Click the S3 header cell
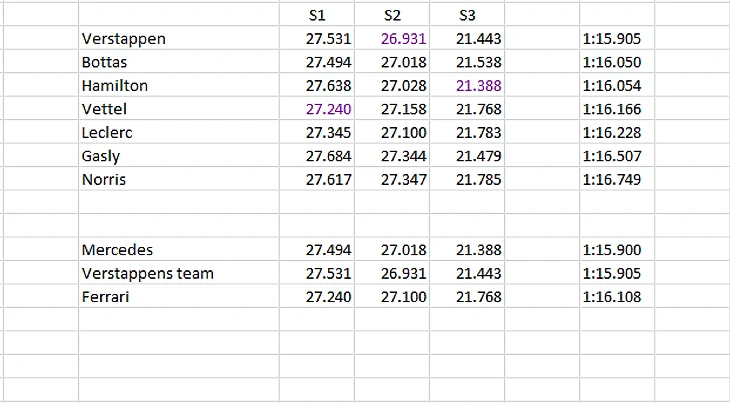Image resolution: width=730 pixels, height=403 pixels. (467, 15)
